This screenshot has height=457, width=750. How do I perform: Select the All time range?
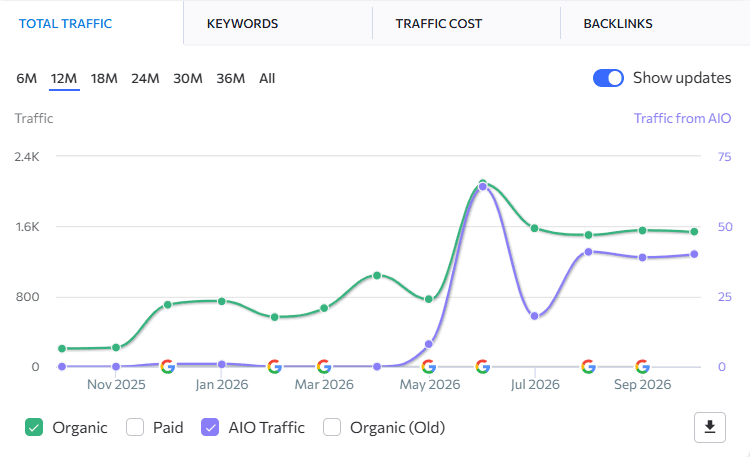(x=267, y=78)
